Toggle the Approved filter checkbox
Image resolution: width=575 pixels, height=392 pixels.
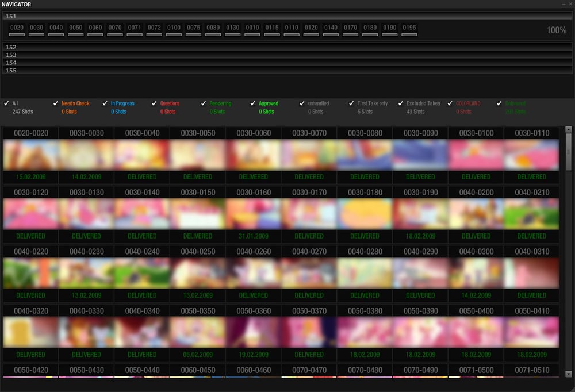[252, 103]
